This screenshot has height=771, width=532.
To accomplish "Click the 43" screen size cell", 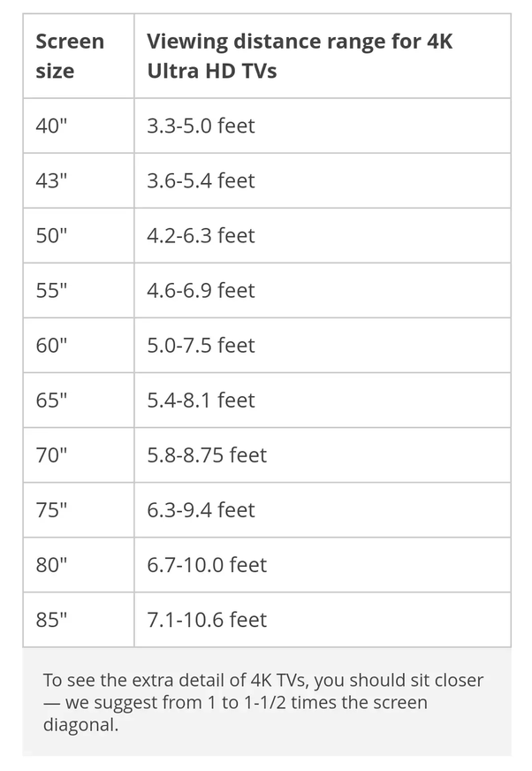I will (79, 180).
